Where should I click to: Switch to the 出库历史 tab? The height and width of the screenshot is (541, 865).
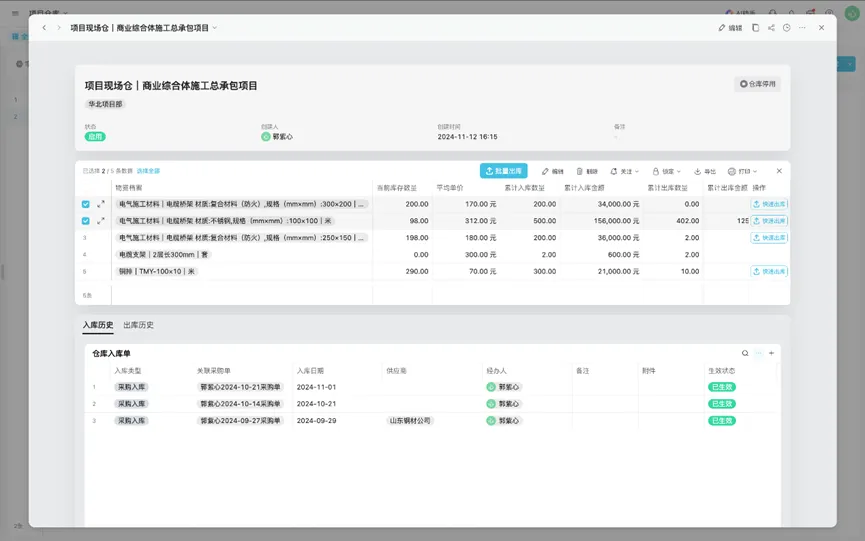(x=138, y=325)
